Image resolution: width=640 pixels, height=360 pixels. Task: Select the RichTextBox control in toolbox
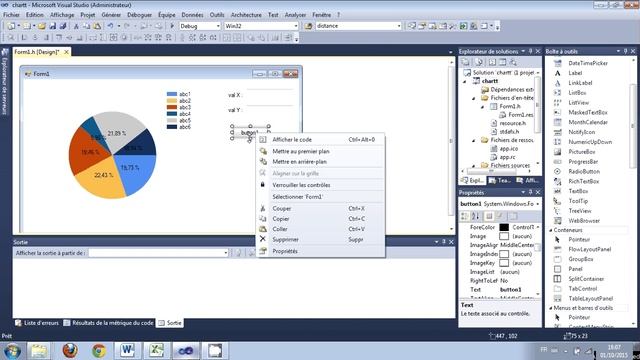[584, 181]
